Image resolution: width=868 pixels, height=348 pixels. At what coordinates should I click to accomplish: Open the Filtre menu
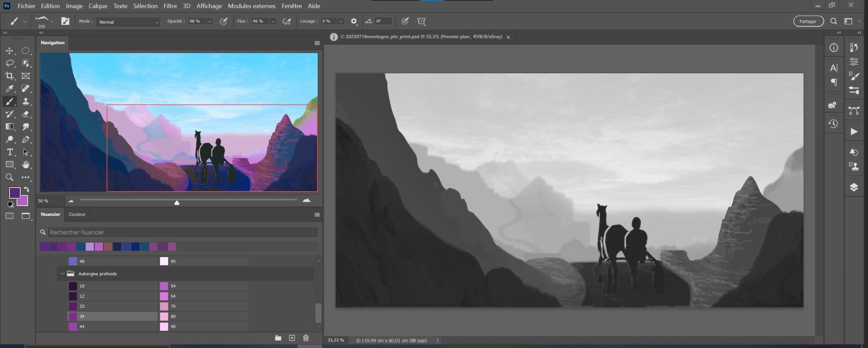pos(170,6)
